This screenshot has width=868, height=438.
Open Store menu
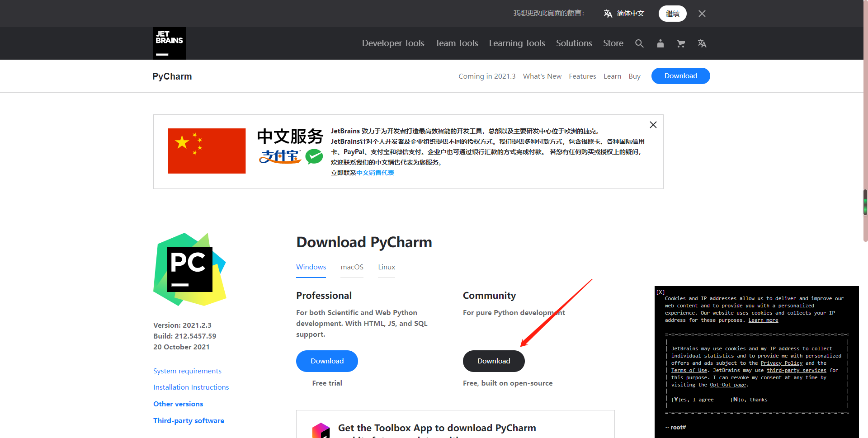click(x=613, y=43)
